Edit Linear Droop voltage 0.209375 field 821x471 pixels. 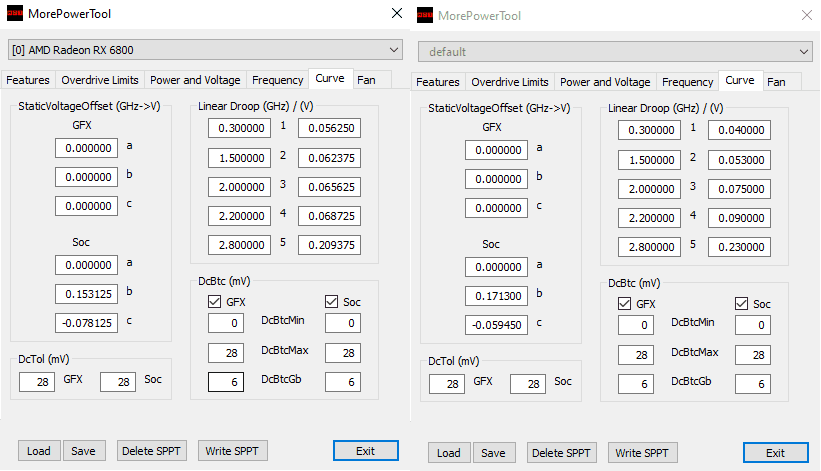329,245
